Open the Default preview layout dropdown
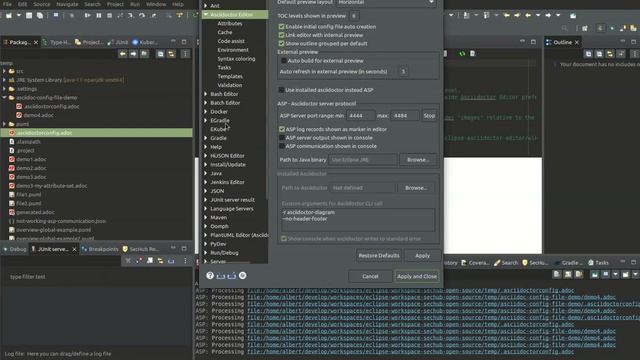The width and height of the screenshot is (640, 360). point(386,2)
